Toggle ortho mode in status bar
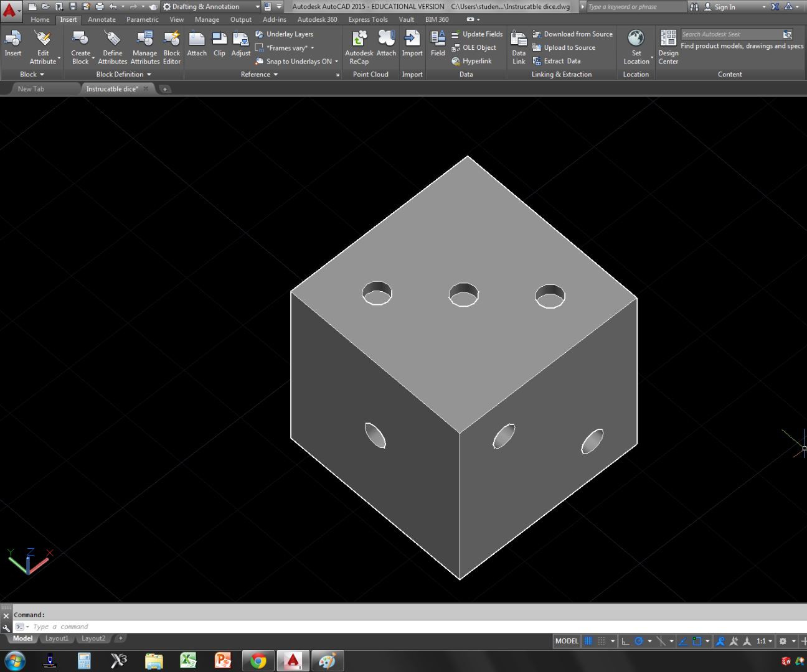The height and width of the screenshot is (672, 807). pos(625,641)
